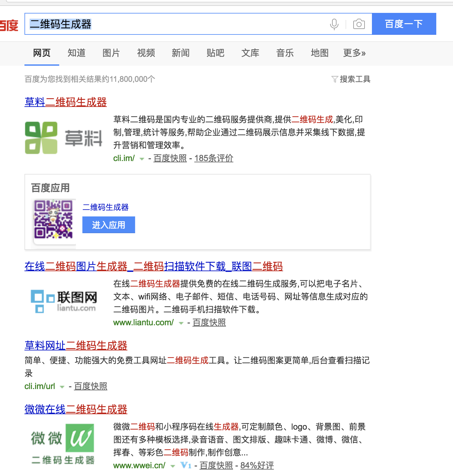Click the 搜索工具 filter icon
This screenshot has height=476, width=453.
[335, 79]
